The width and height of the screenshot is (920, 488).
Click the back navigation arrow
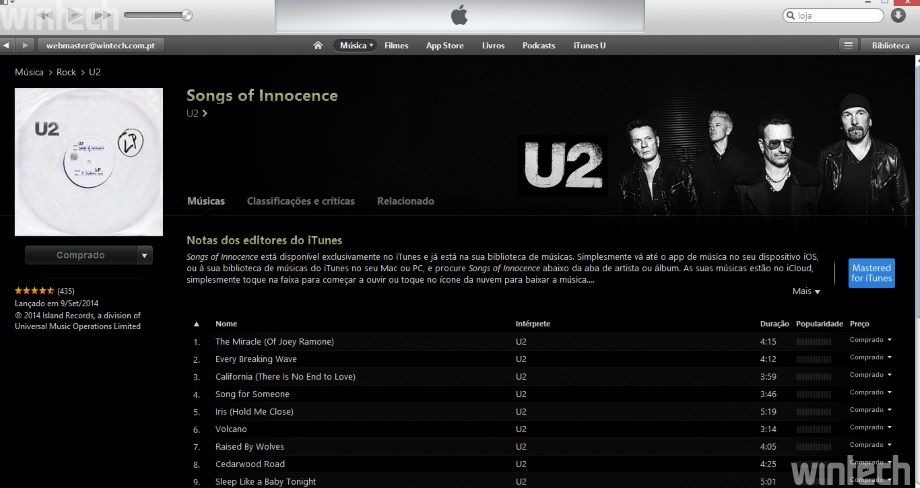pos(6,45)
